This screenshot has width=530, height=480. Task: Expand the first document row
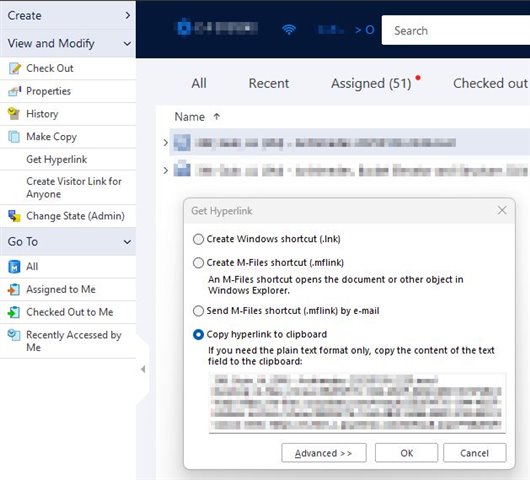pyautogui.click(x=165, y=143)
